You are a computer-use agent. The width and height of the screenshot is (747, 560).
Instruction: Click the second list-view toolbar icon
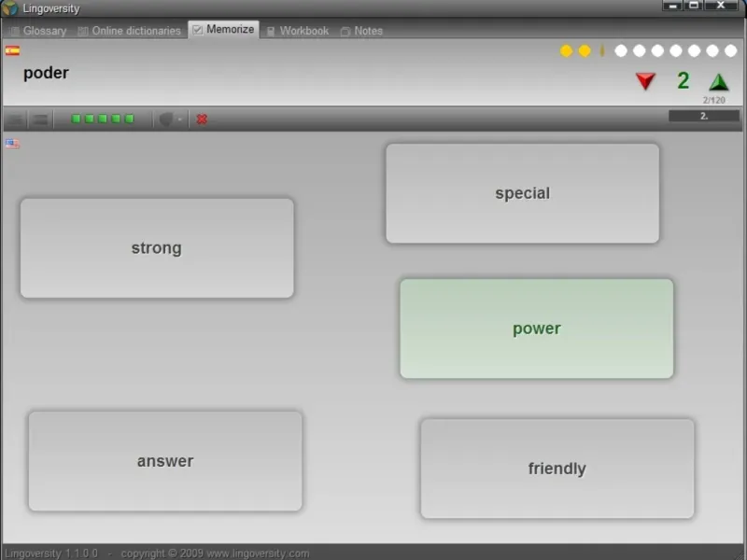pyautogui.click(x=40, y=119)
